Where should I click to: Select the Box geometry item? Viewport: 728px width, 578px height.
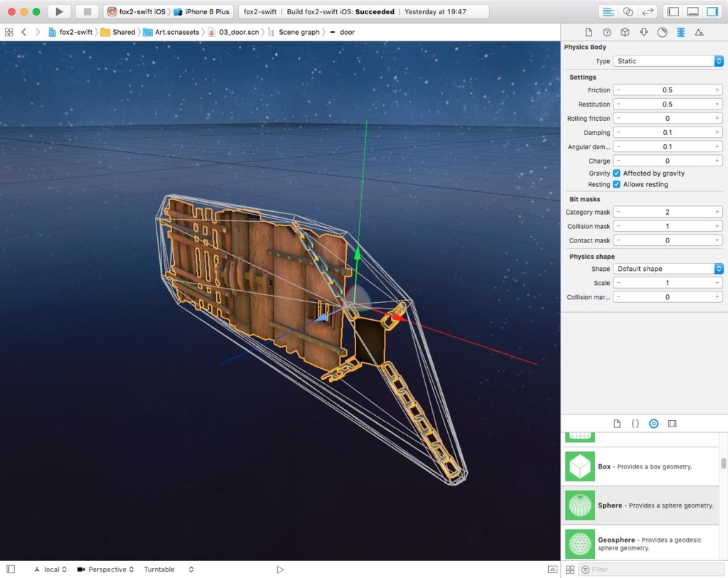pyautogui.click(x=641, y=466)
